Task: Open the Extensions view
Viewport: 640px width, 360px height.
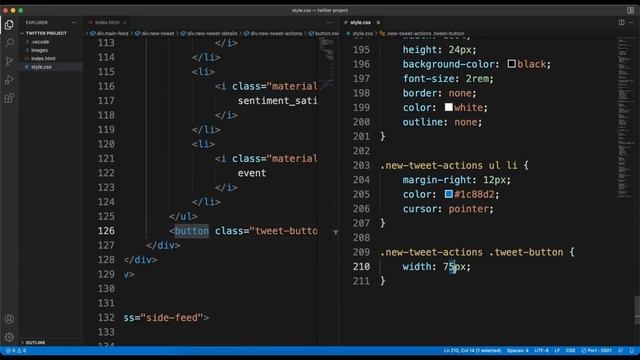Action: [x=9, y=98]
